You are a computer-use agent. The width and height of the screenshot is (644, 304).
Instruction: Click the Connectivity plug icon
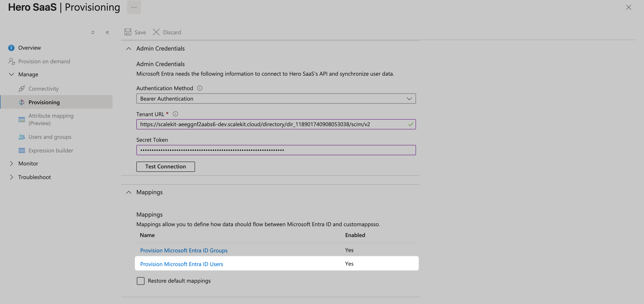[x=22, y=88]
